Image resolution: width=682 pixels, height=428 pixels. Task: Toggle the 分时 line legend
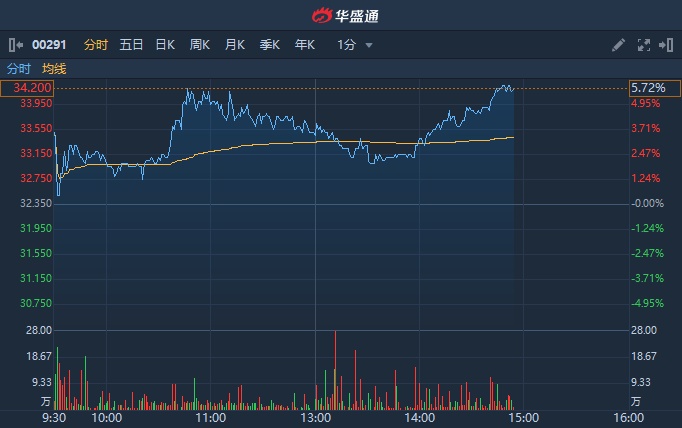point(19,69)
